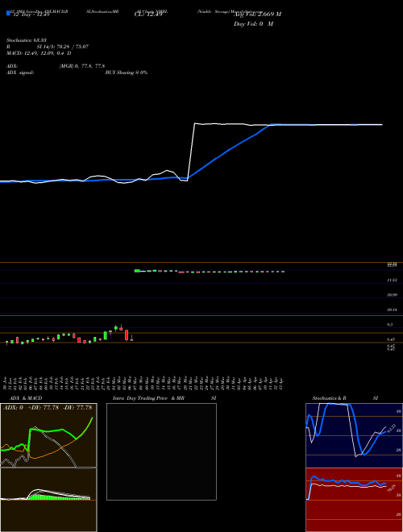Click the '(MGR) 0, 77.8, 77.8' ADX values
Viewport: 403px width, 532px height.
tap(82, 66)
